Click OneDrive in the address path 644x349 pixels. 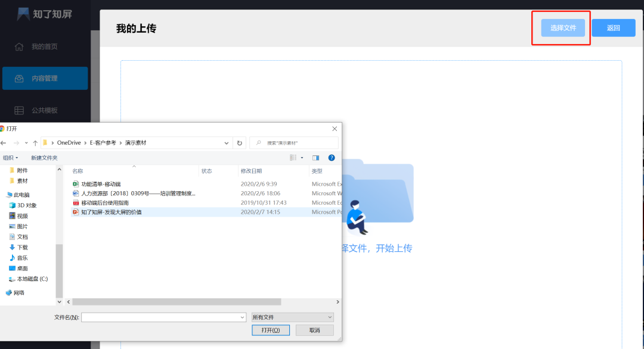[69, 143]
